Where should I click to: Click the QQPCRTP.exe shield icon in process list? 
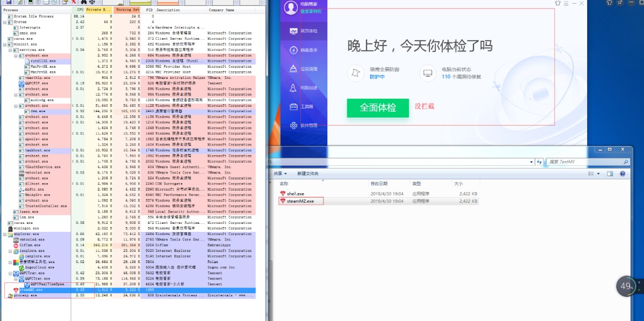tap(22, 84)
